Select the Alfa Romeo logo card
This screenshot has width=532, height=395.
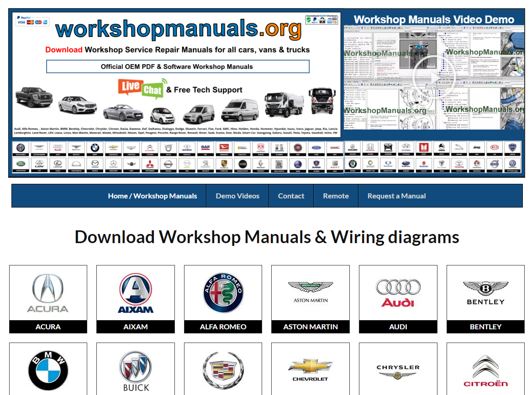(x=223, y=299)
